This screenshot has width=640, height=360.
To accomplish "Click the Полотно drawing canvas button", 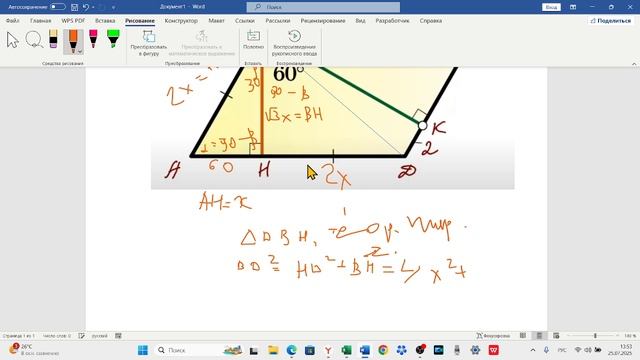I will (x=253, y=40).
